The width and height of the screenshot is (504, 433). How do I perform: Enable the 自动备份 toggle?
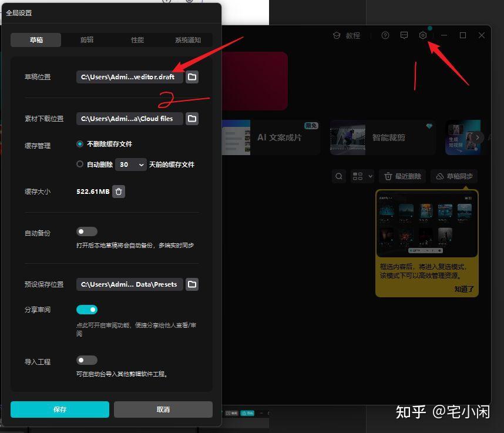(x=86, y=231)
